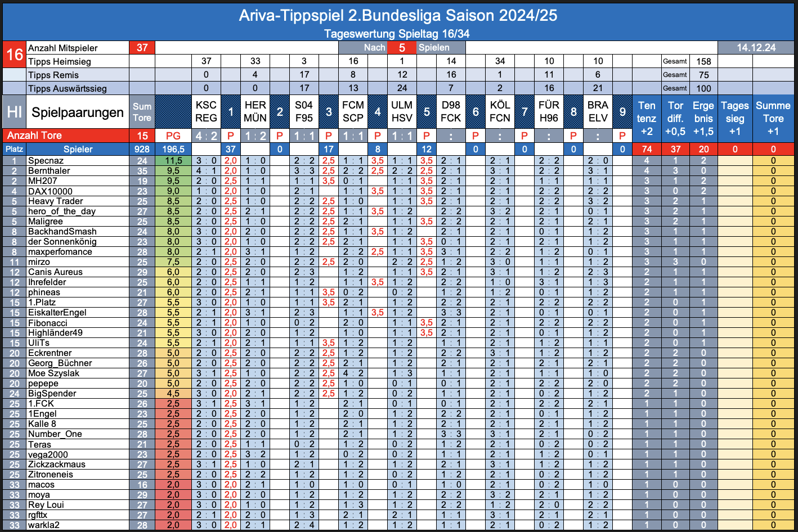Click Moe Szyslak in the player list
The image size is (798, 532).
[x=78, y=373]
